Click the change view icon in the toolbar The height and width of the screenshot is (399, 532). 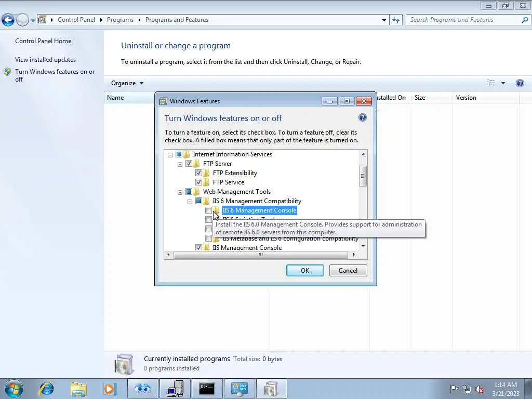tap(490, 83)
